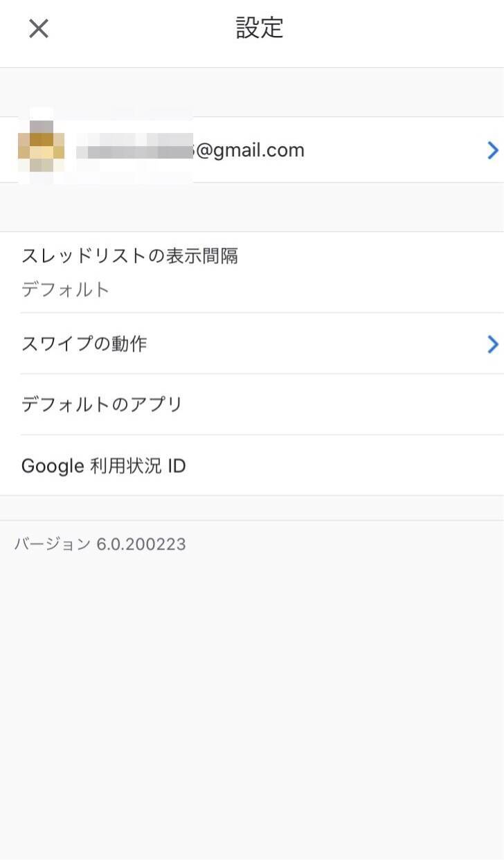504x860 pixels.
Task: Open スワイプの動作 settings
Action: click(x=84, y=343)
